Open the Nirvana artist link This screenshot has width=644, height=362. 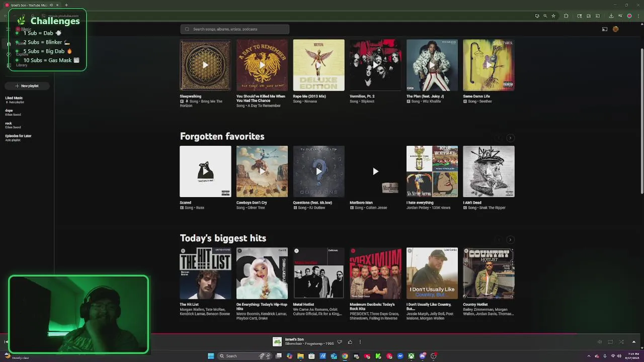(x=310, y=102)
